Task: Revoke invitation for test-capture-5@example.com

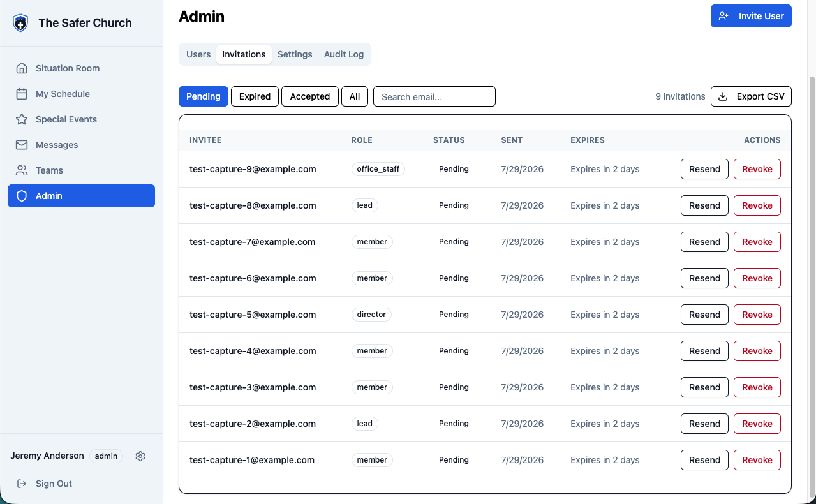Action: click(757, 315)
